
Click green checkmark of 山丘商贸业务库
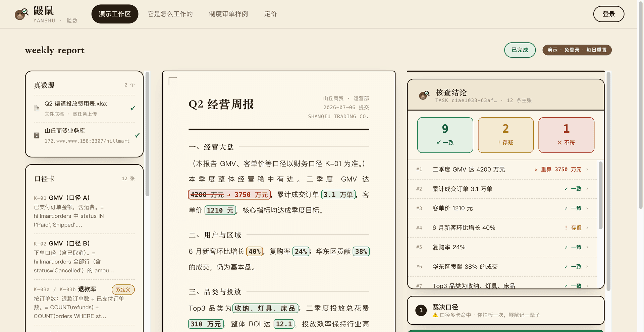tap(137, 135)
